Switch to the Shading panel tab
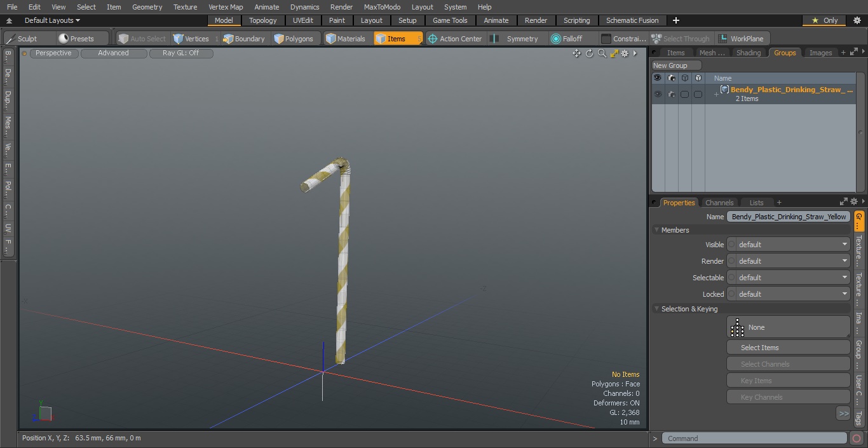Image resolution: width=868 pixels, height=448 pixels. coord(749,53)
